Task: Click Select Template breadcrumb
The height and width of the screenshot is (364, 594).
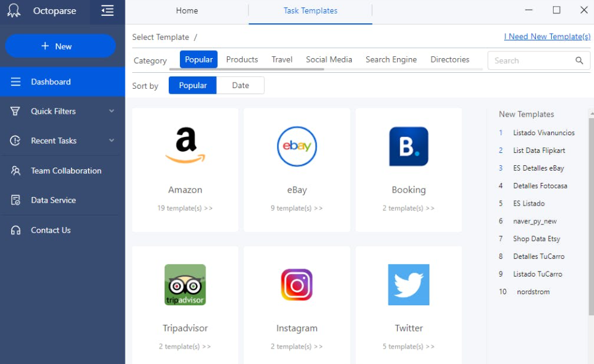Action: pos(161,37)
